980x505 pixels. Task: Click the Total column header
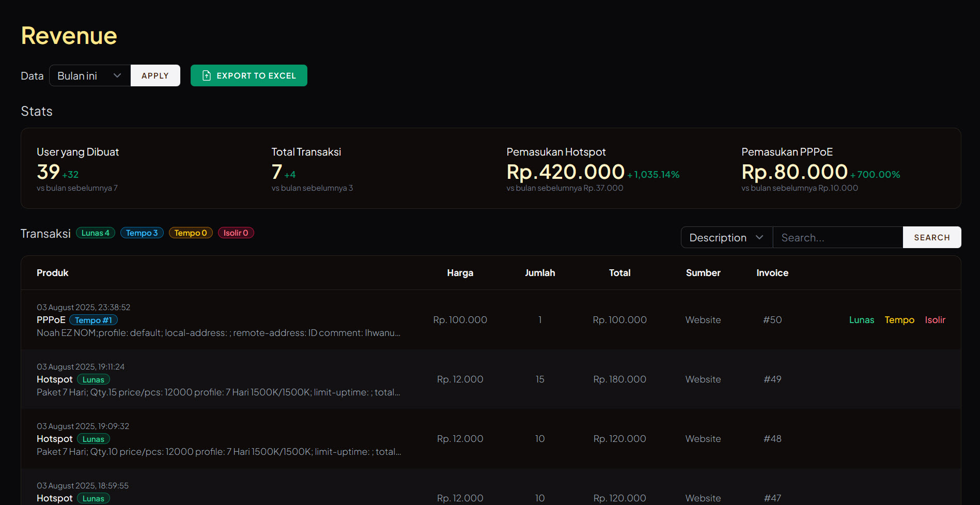(619, 273)
